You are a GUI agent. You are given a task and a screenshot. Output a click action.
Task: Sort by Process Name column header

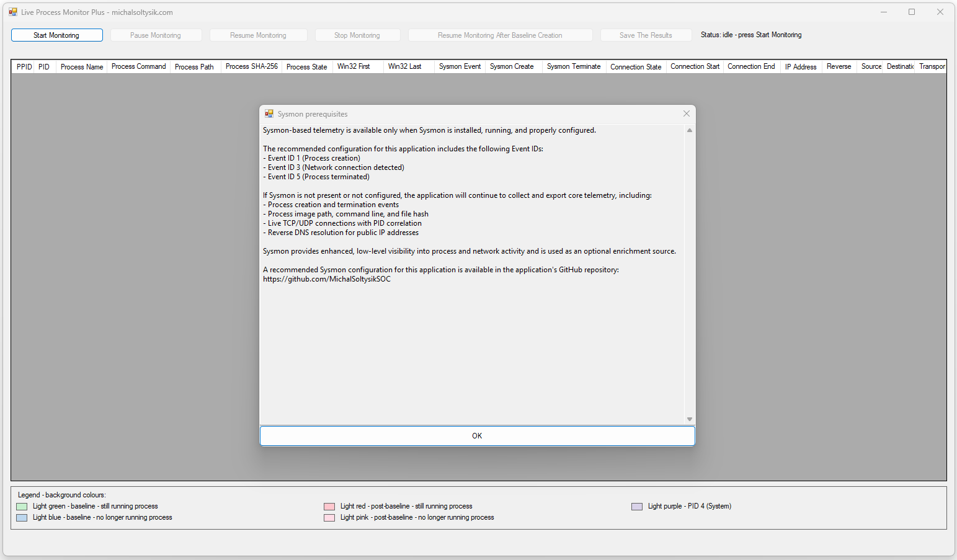82,67
